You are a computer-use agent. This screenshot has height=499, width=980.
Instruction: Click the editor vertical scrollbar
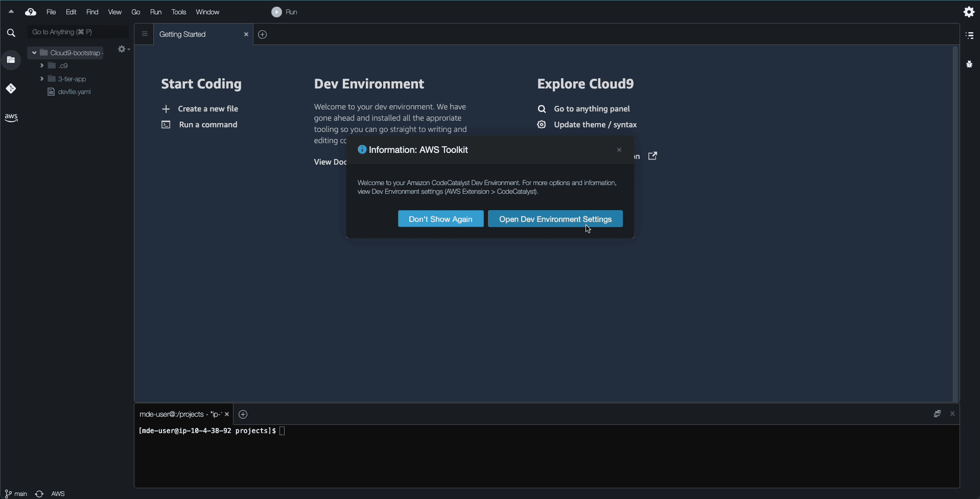955,224
